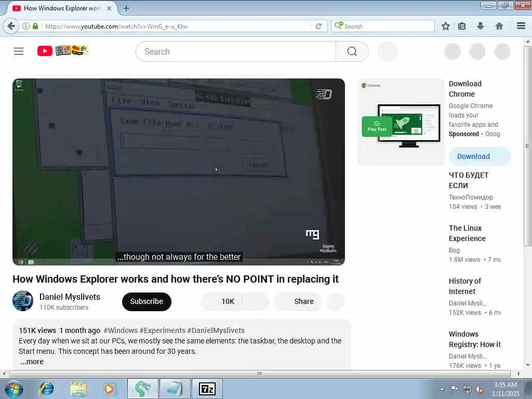
Task: Open The Linux Experience video
Action: coord(467,233)
